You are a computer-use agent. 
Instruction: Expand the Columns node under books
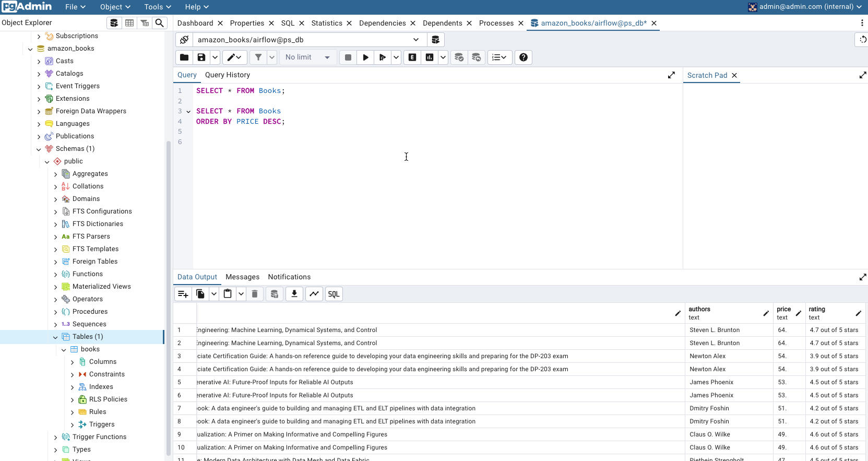72,362
